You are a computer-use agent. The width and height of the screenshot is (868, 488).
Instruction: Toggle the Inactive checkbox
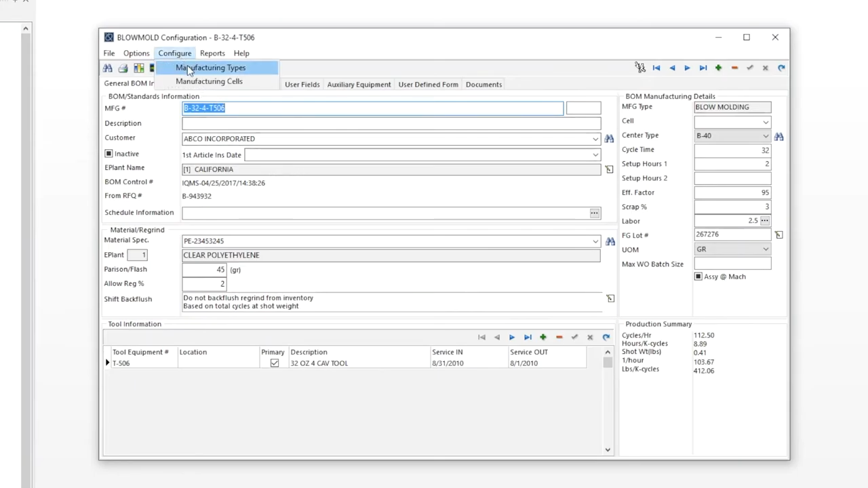tap(108, 153)
